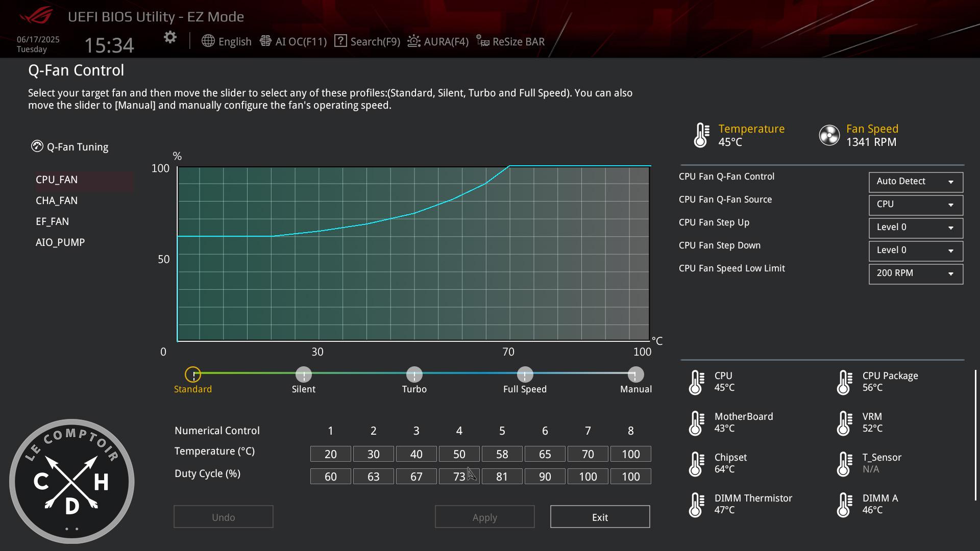This screenshot has height=551, width=980.
Task: Click the ReSize BAR icon
Action: pos(482,41)
